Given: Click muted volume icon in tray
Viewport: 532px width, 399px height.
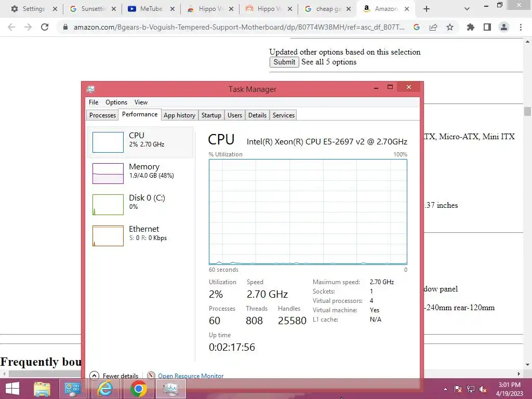Looking at the screenshot, I should [x=483, y=389].
